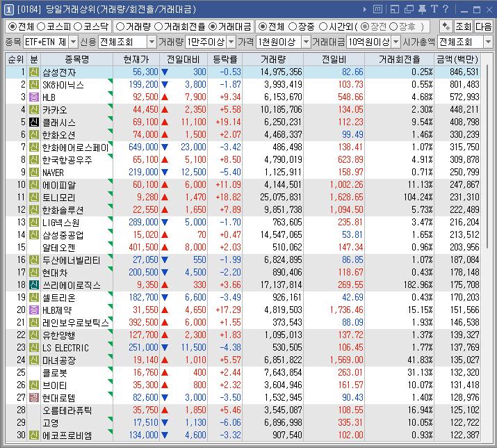Click the 거래량 column header

coord(272,59)
